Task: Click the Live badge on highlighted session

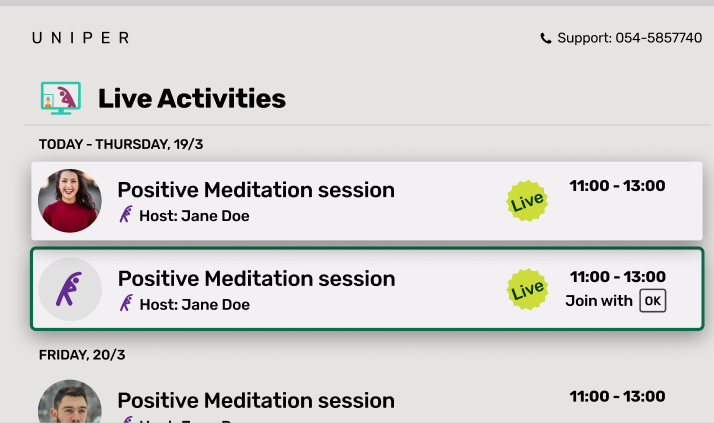Action: [527, 289]
